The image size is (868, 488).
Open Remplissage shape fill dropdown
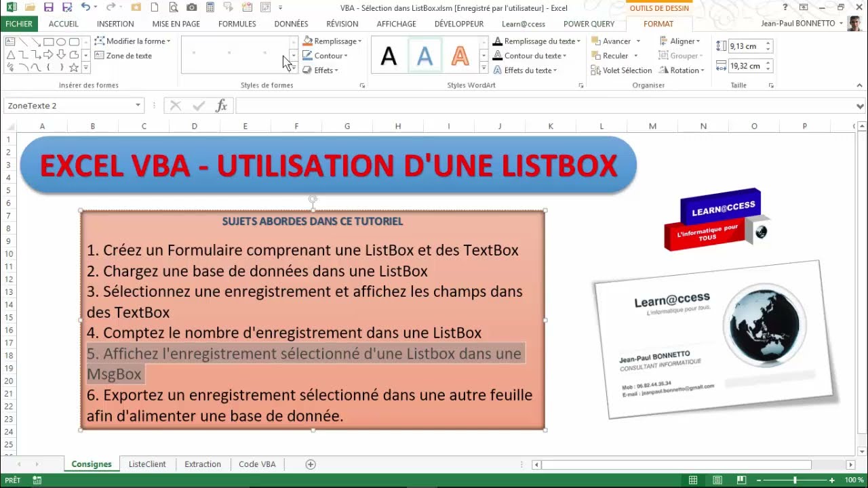tap(332, 41)
